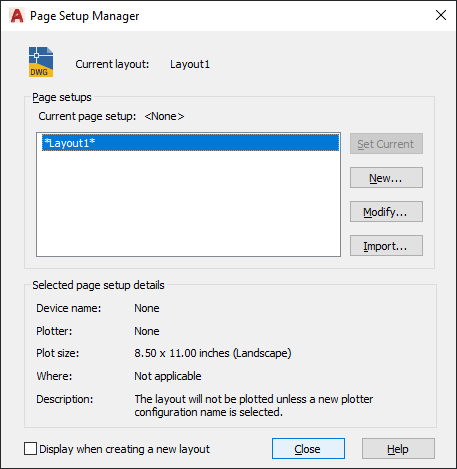This screenshot has width=457, height=469.
Task: Click the Plot size value text
Action: coord(213,353)
